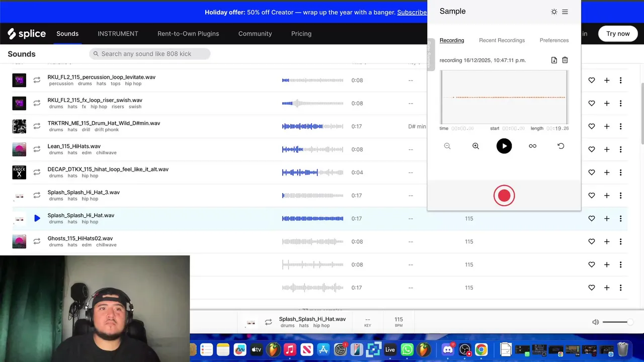Image resolution: width=644 pixels, height=362 pixels.
Task: Like Ghosts_115_HiHats02.wav
Action: pyautogui.click(x=592, y=241)
